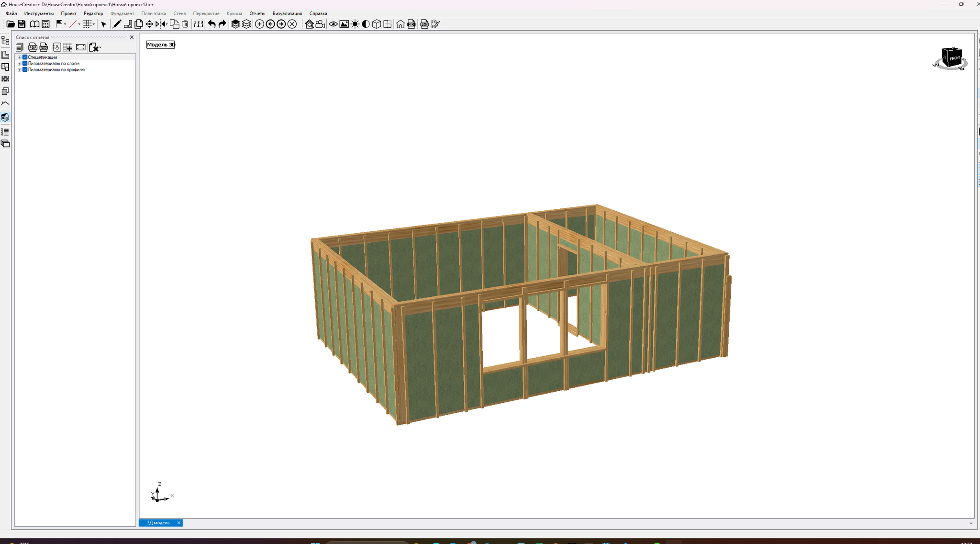Open brick wall panel in left sidebar
Screen dimensions: 980x544
[x=5, y=79]
